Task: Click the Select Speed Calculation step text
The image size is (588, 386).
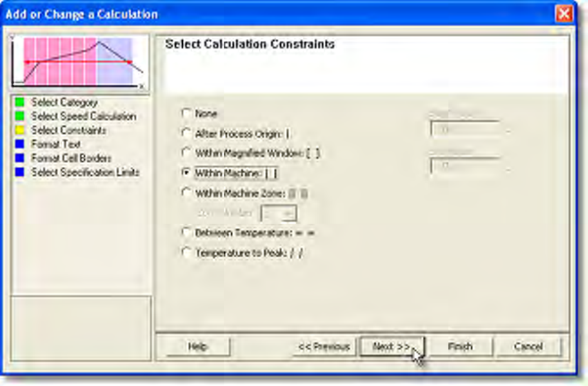Action: point(84,116)
